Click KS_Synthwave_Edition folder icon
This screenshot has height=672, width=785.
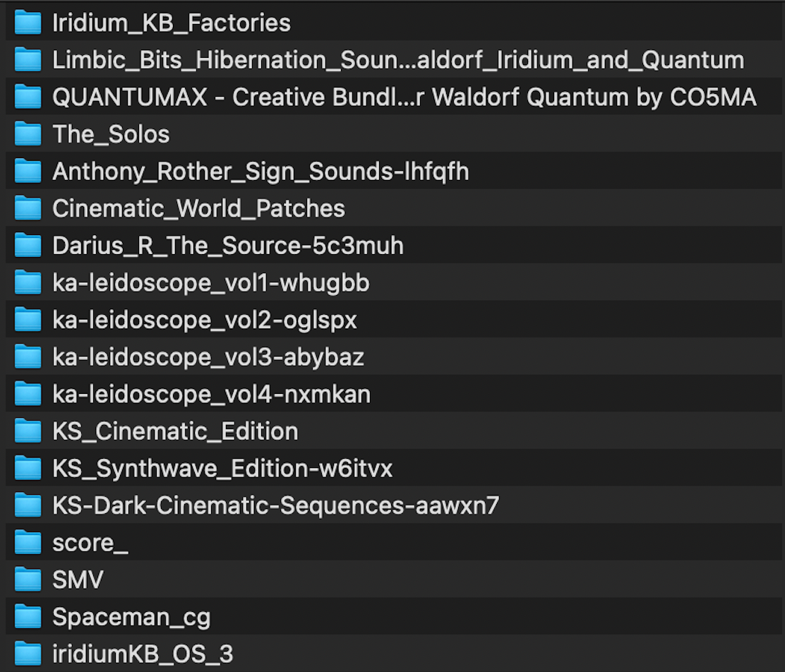tap(28, 468)
